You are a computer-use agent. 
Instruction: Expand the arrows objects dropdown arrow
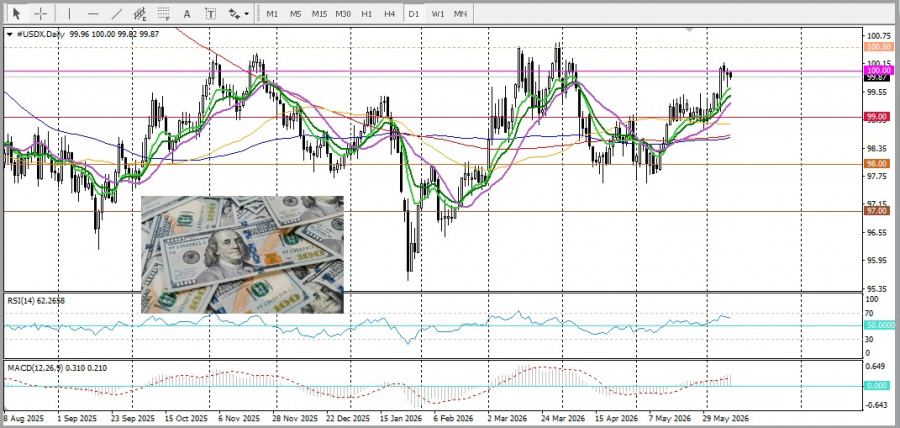pyautogui.click(x=247, y=14)
